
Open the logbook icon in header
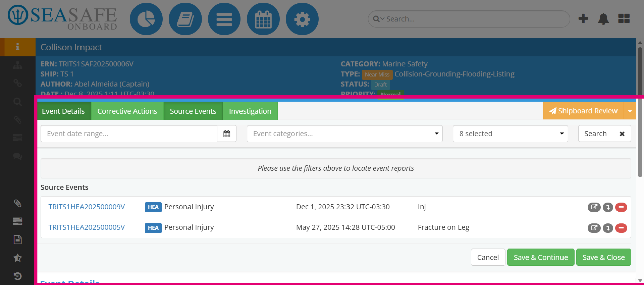tap(185, 19)
